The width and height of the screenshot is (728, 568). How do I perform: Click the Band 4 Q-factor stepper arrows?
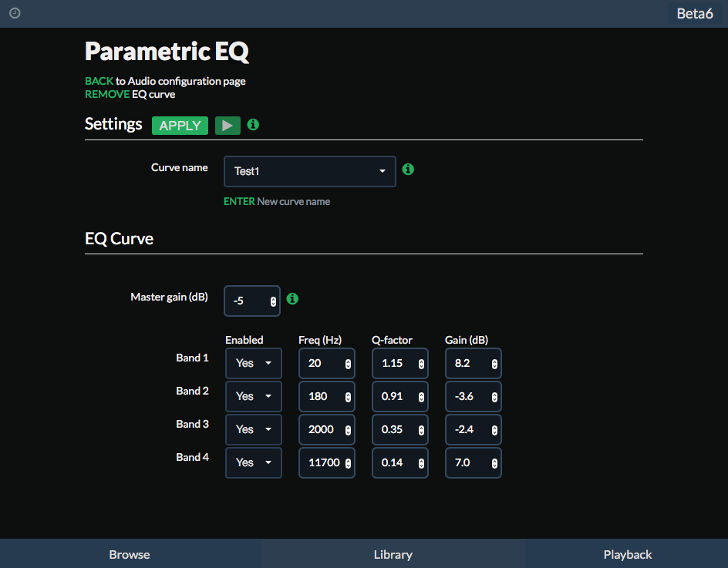point(421,464)
